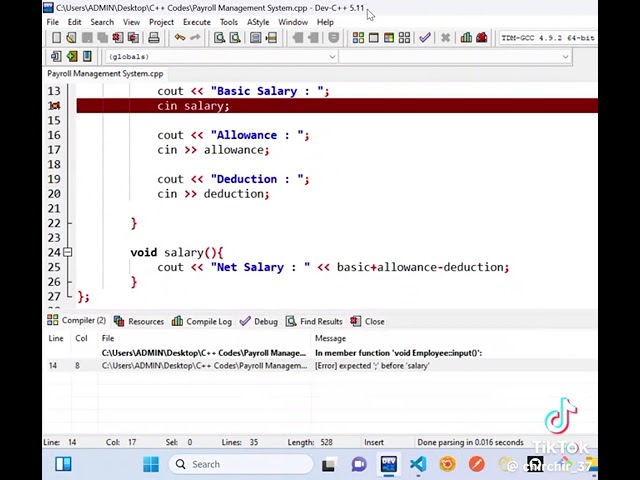Open the empty members dropdown beside (globals)
The image size is (640, 480).
coord(455,57)
